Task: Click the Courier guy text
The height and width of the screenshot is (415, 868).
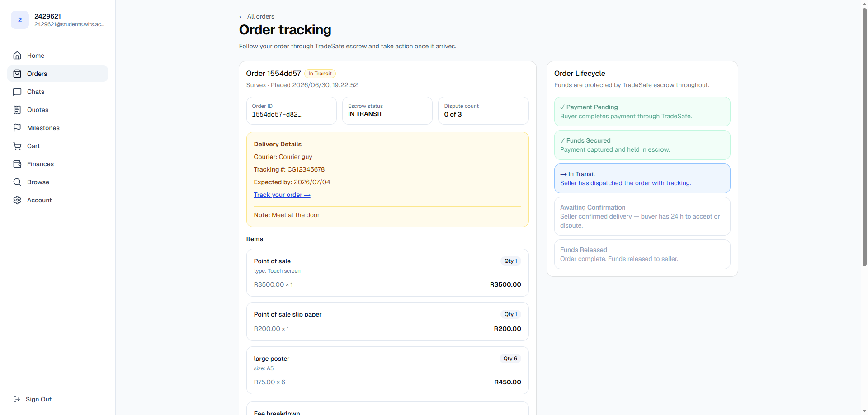Action: 295,157
